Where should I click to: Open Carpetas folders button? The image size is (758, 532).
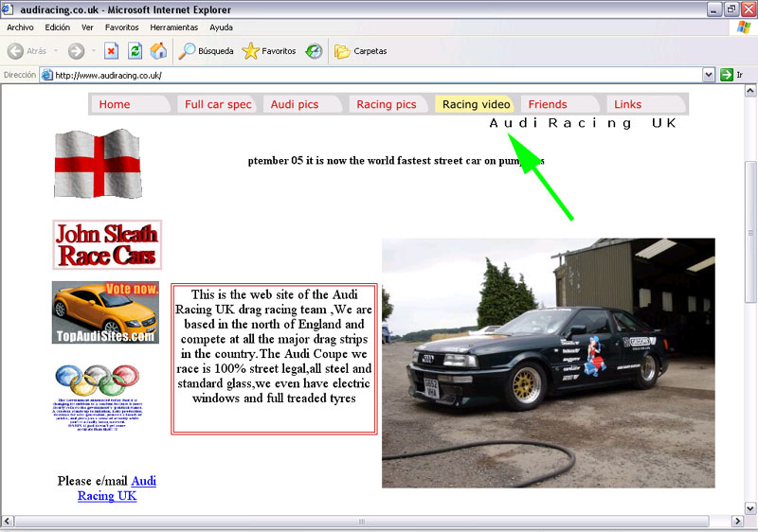[361, 51]
